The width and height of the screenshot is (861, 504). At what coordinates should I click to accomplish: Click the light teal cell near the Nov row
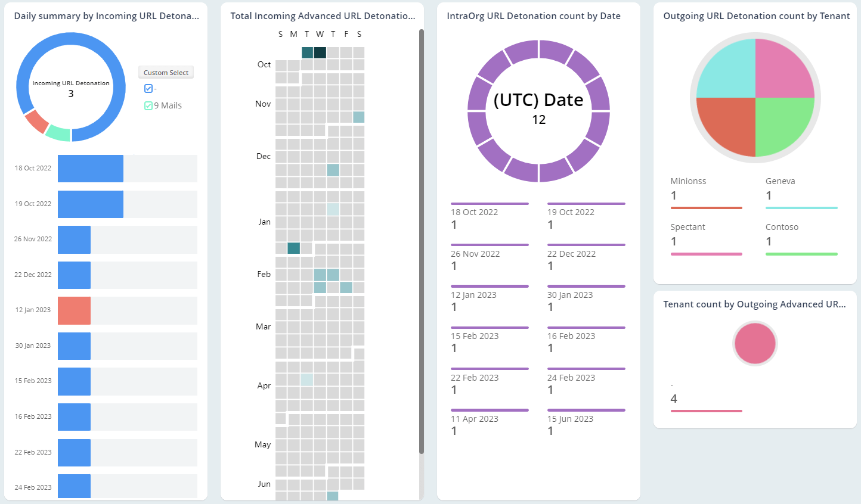[358, 117]
